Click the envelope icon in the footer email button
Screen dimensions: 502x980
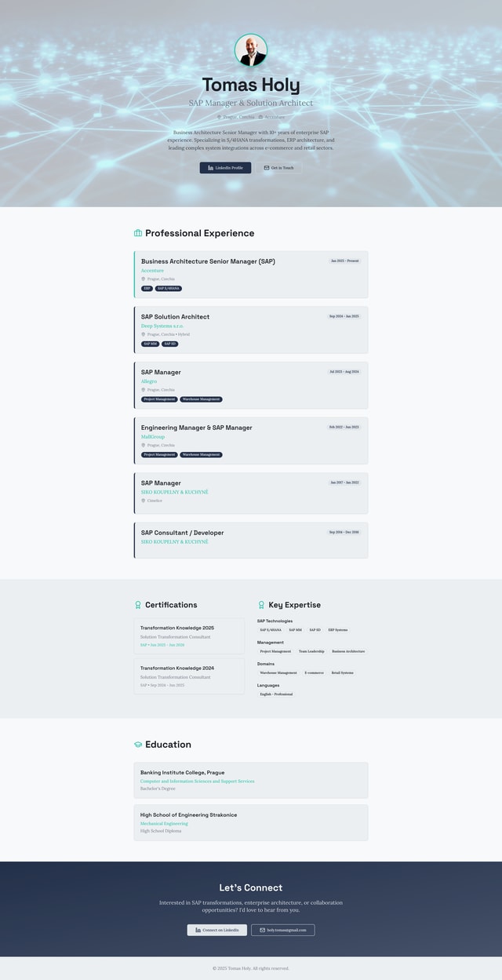pos(262,930)
